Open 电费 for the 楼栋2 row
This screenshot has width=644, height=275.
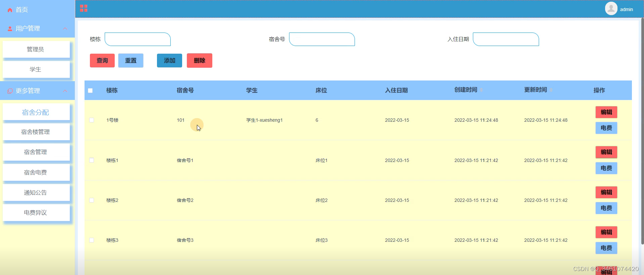click(x=606, y=208)
